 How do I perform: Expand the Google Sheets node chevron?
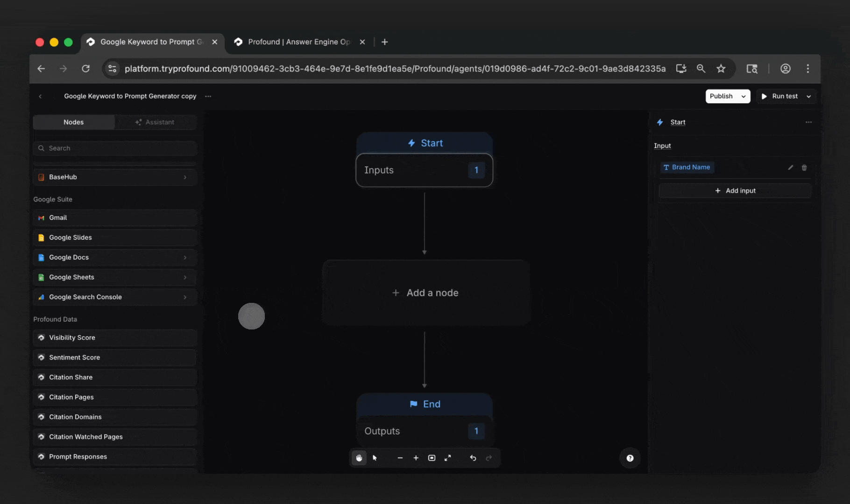185,277
